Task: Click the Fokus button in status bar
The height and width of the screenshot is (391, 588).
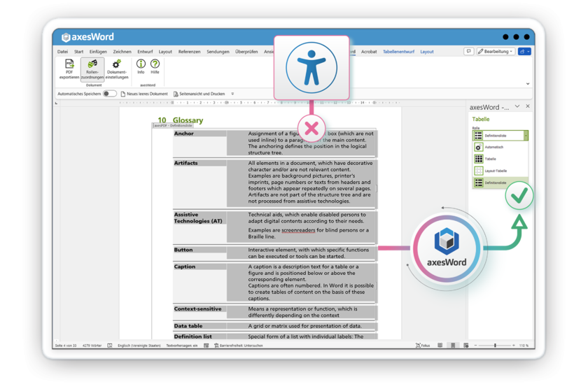Action: pos(422,346)
